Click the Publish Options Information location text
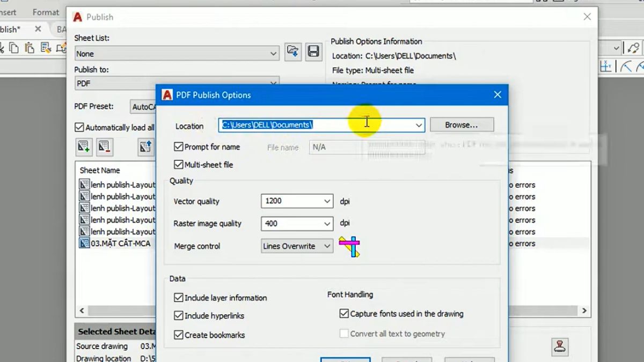This screenshot has width=644, height=362. click(394, 56)
